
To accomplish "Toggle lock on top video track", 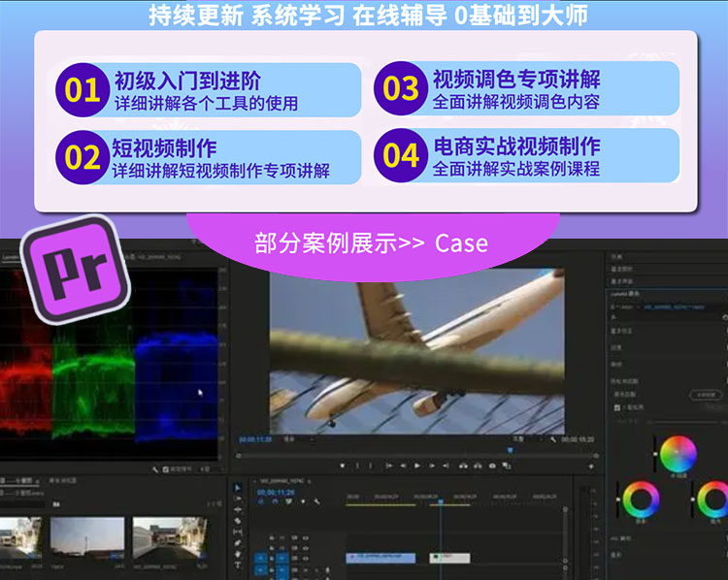I will click(272, 538).
